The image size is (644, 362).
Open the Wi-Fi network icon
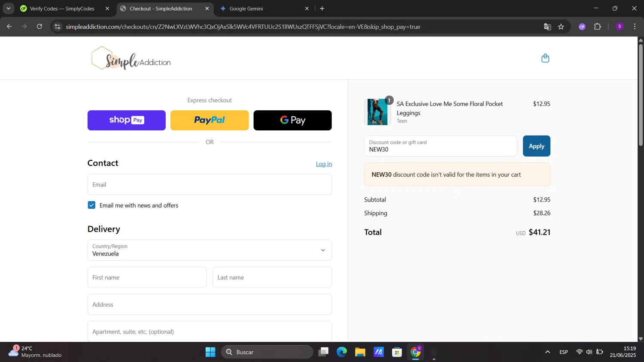tap(579, 352)
